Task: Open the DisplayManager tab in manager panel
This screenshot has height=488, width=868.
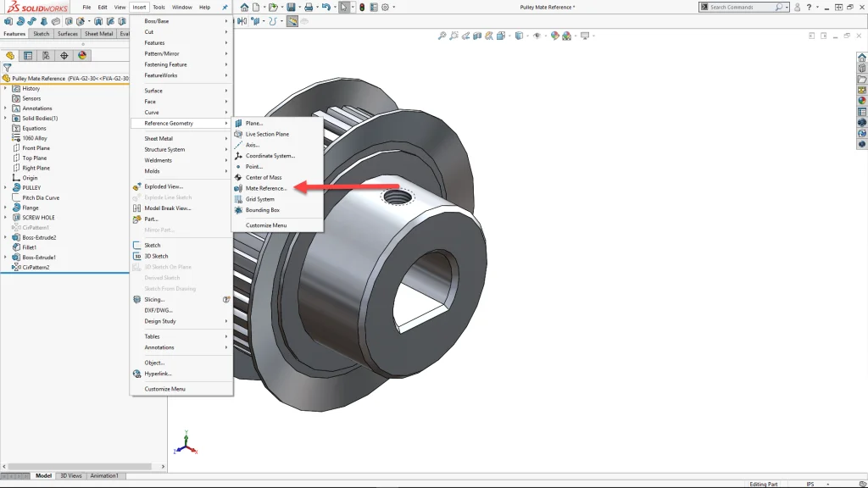Action: click(x=82, y=55)
